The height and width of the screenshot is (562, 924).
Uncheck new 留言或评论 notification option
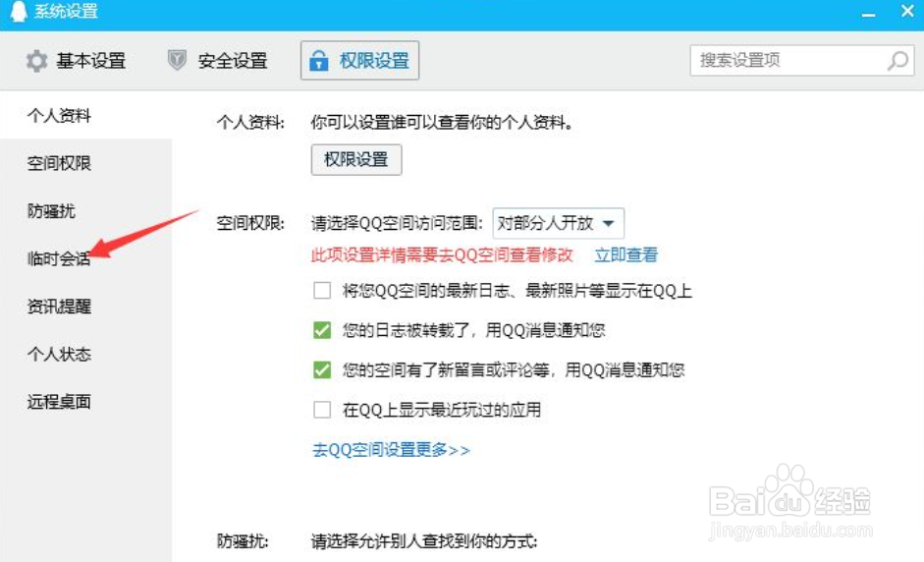pos(322,369)
